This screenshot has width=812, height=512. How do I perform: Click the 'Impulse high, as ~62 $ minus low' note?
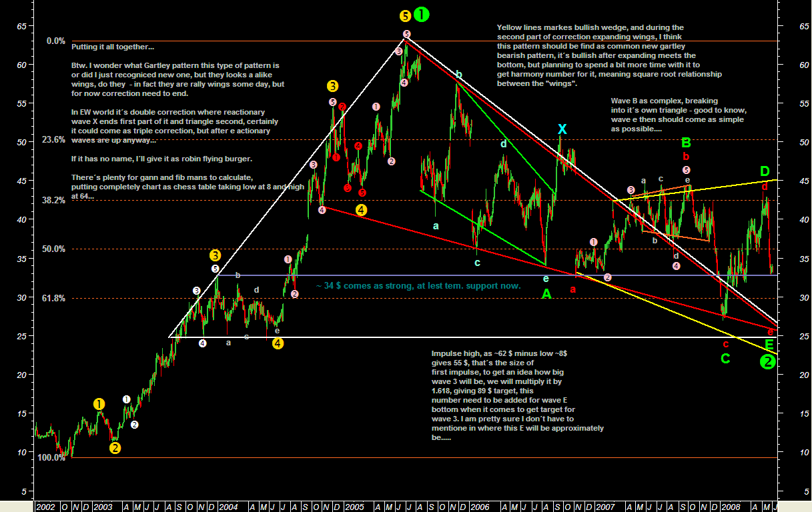(518, 396)
